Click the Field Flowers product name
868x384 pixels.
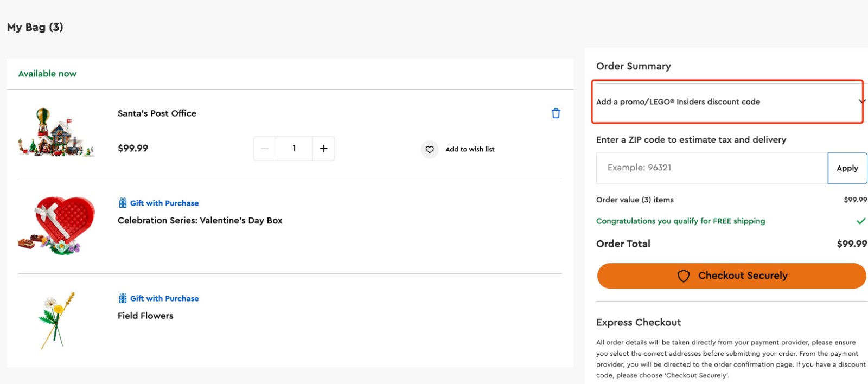pyautogui.click(x=145, y=316)
